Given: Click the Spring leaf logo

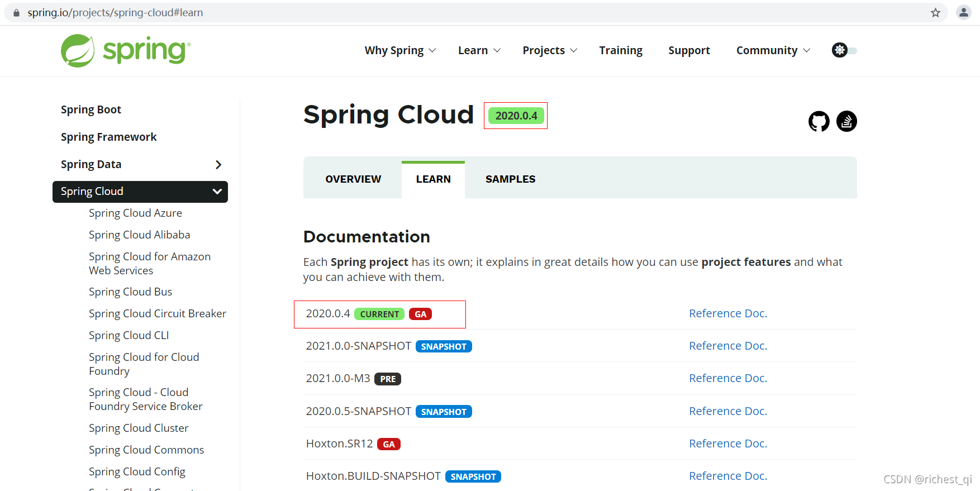Looking at the screenshot, I should (78, 51).
